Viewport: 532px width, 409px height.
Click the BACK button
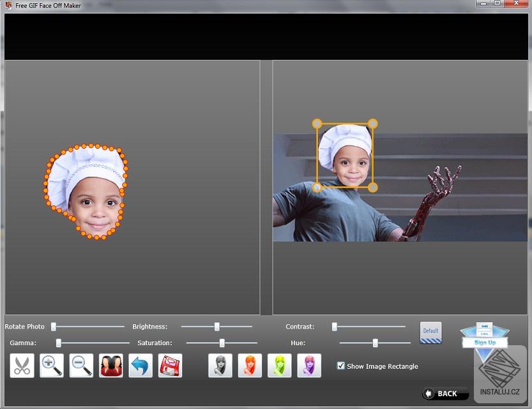[445, 393]
